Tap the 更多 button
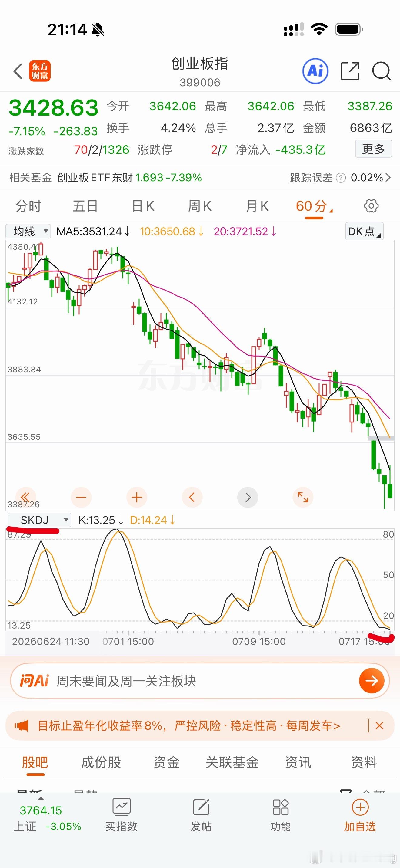This screenshot has width=400, height=868. [373, 149]
